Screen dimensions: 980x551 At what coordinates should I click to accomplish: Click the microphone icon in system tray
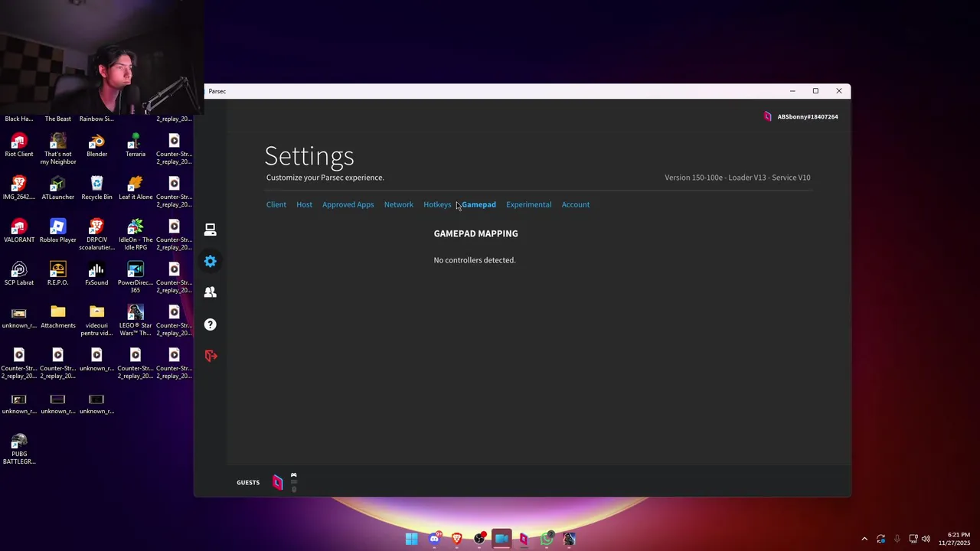897,539
